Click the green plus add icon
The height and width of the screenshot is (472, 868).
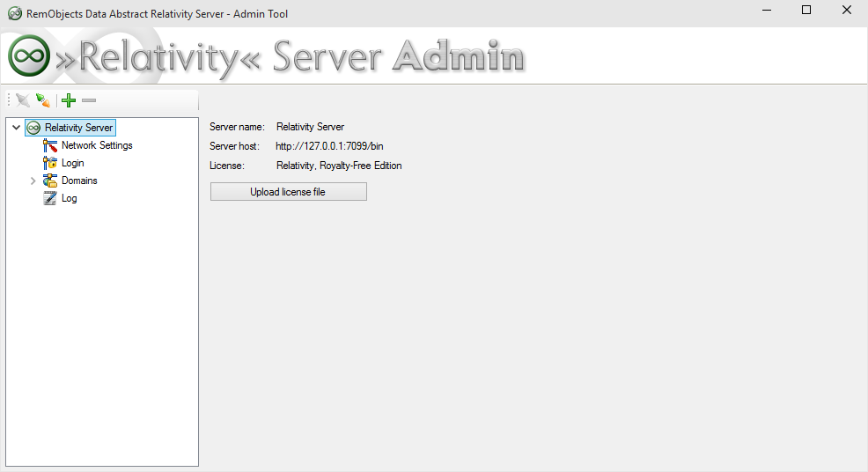(69, 100)
